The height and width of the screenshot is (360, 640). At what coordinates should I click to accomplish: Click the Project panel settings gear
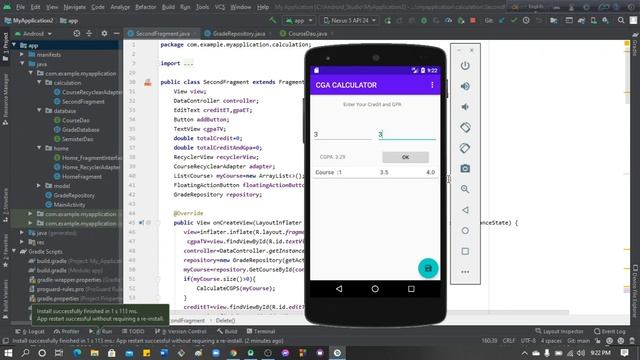(104, 33)
